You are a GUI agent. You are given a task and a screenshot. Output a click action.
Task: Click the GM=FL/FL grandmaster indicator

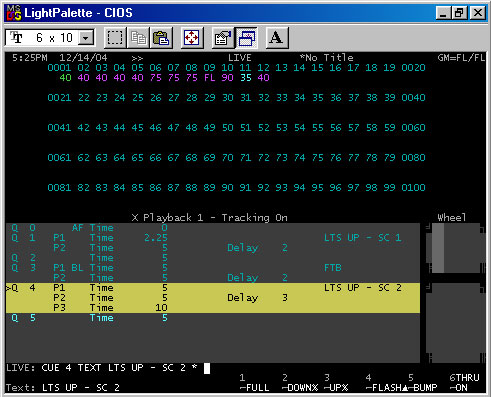click(461, 58)
